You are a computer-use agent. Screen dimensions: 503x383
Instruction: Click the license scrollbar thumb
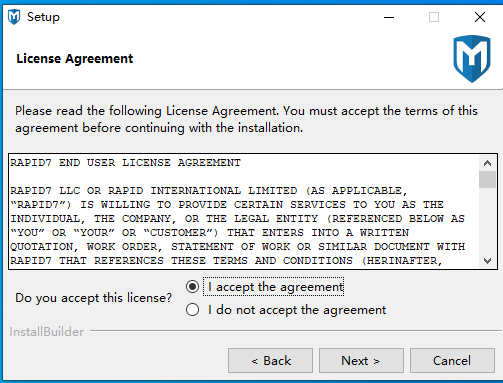click(487, 180)
